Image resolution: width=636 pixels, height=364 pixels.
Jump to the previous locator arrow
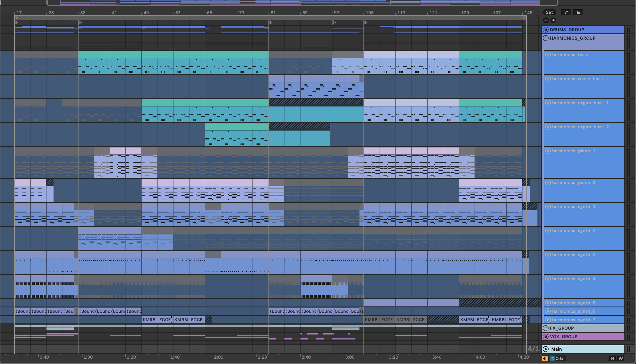[546, 20]
